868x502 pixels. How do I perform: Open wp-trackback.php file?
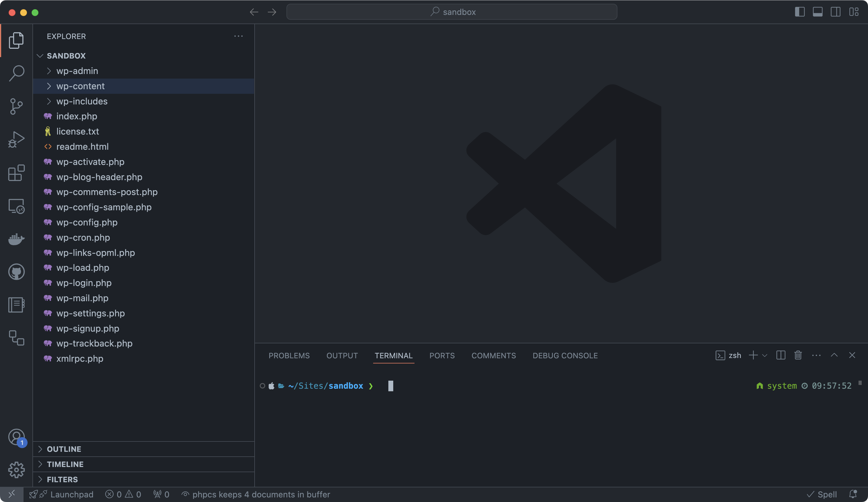144,344
